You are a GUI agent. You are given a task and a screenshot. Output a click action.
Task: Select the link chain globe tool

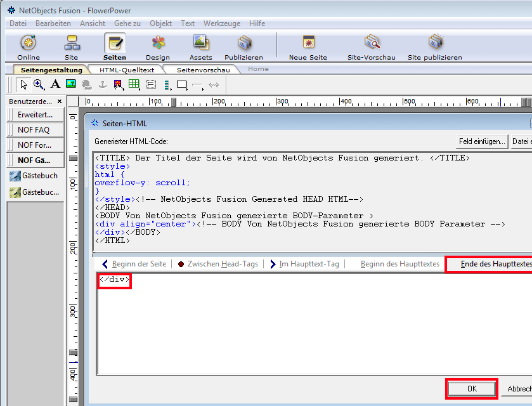[x=87, y=85]
